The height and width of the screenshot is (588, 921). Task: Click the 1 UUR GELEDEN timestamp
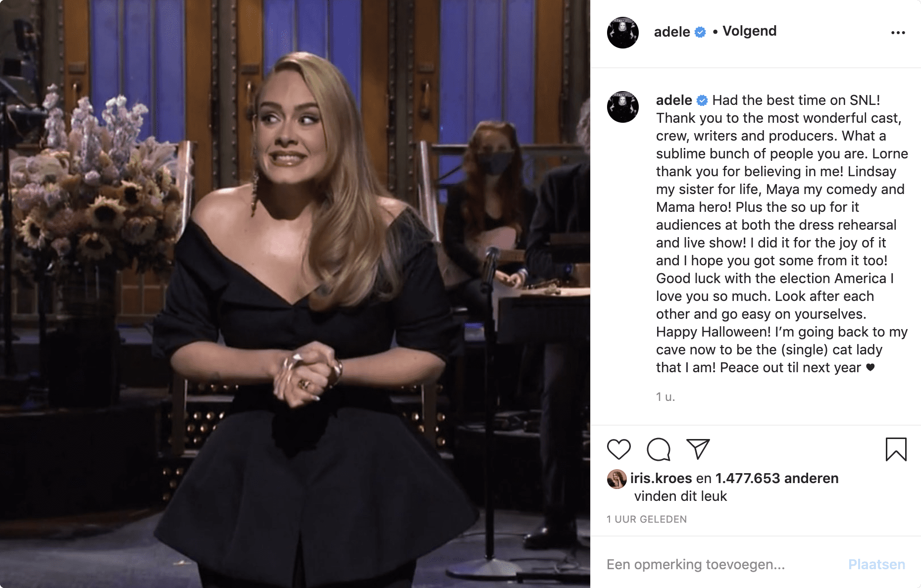click(647, 519)
